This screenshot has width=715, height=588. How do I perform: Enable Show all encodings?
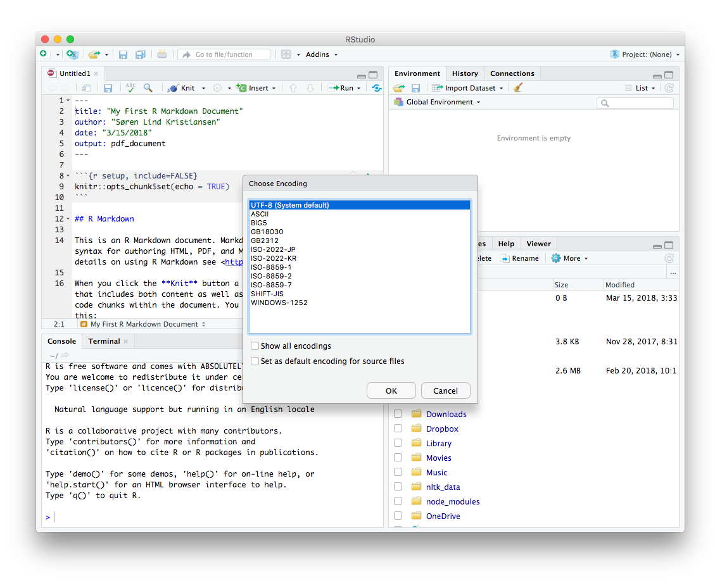(x=255, y=346)
